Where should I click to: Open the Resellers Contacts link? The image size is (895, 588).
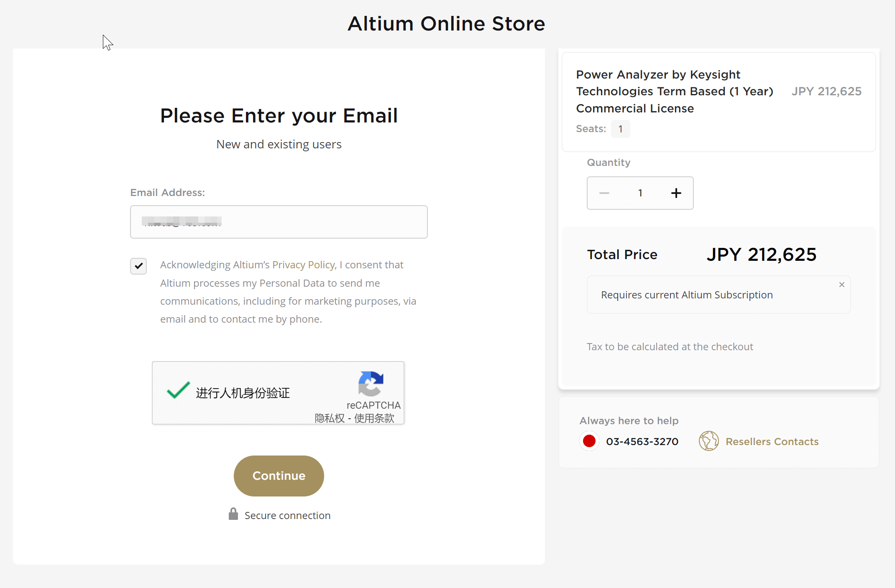(x=772, y=442)
